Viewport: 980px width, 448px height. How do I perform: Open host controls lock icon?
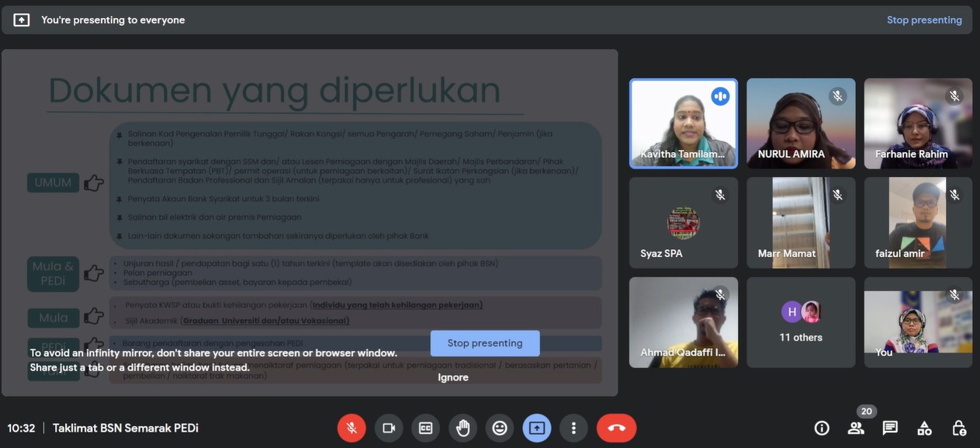[959, 428]
